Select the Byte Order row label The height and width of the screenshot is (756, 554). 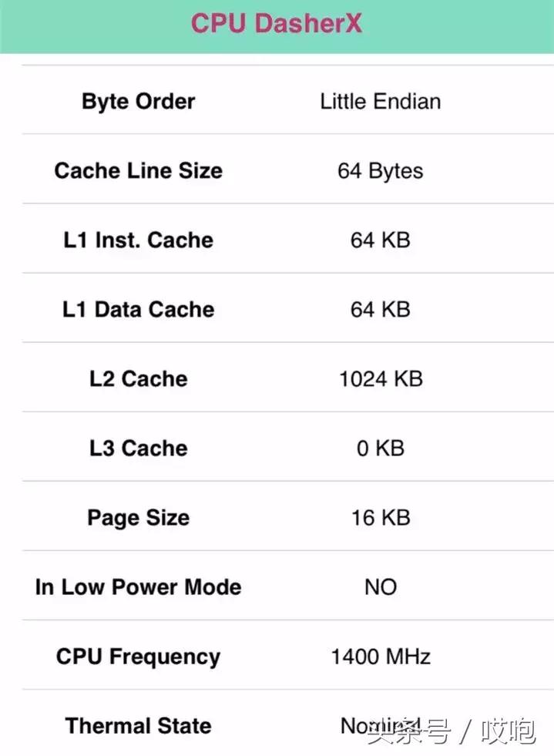pyautogui.click(x=138, y=102)
